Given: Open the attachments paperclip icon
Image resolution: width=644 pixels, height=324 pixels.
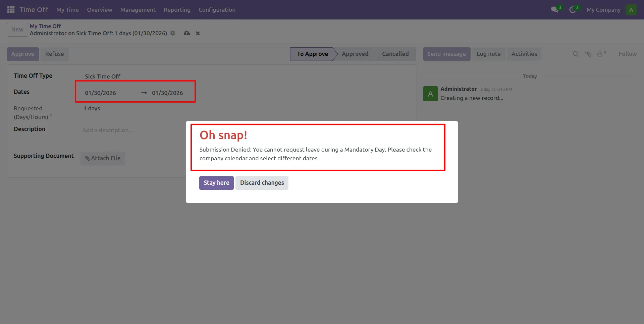Looking at the screenshot, I should tap(588, 54).
